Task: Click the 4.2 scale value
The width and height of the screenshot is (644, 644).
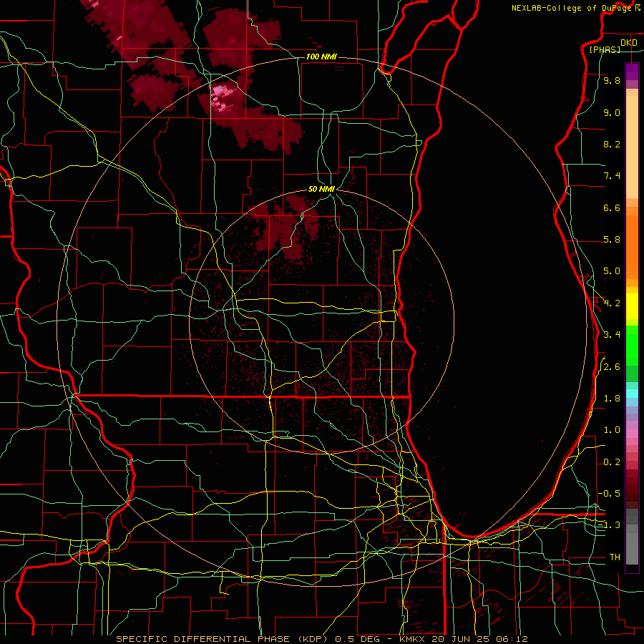Action: [612, 303]
